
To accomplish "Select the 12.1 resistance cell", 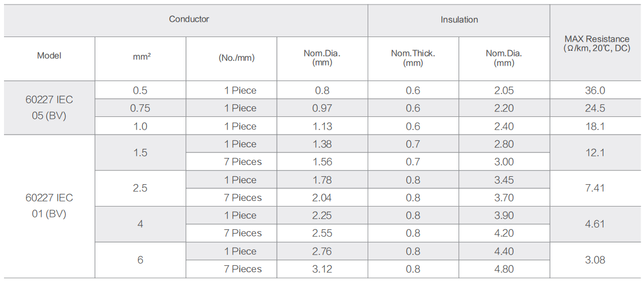I will 597,153.
